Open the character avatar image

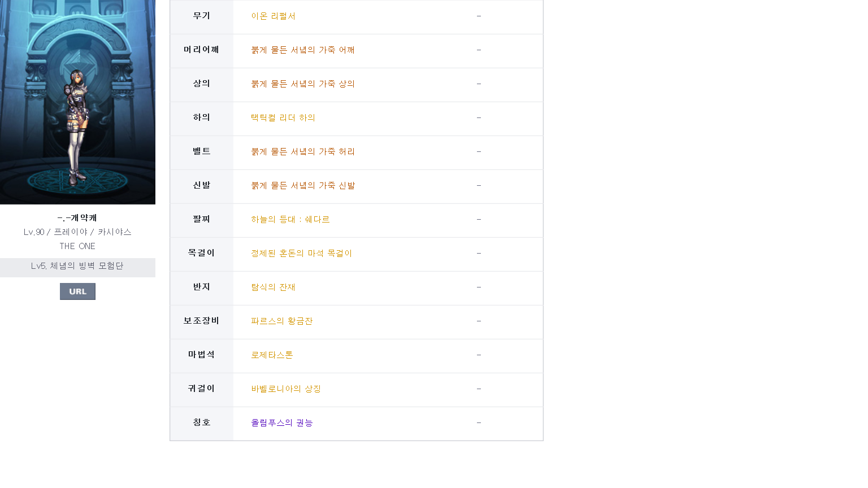pyautogui.click(x=77, y=102)
